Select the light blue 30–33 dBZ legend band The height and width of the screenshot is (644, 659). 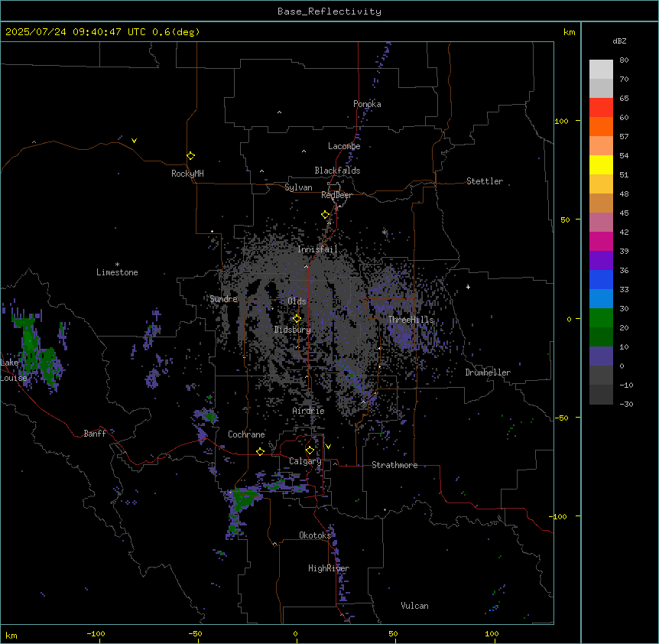pyautogui.click(x=601, y=298)
